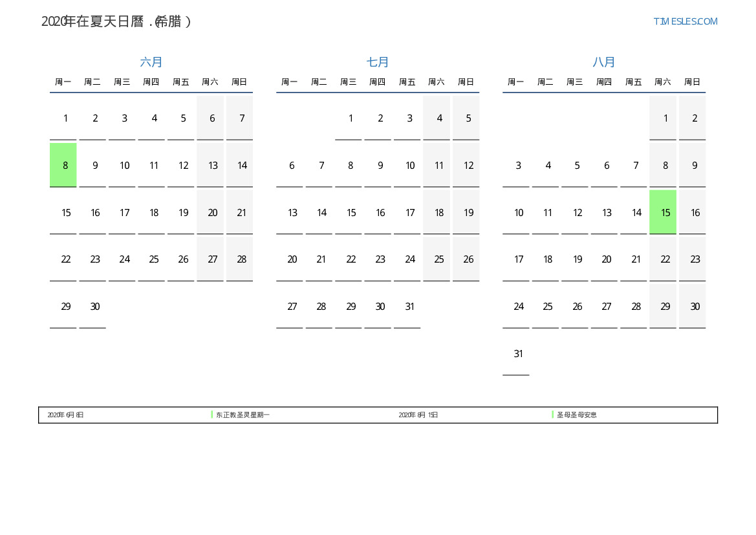Select July 22 in the 七月 calendar
The image size is (756, 535).
(348, 259)
